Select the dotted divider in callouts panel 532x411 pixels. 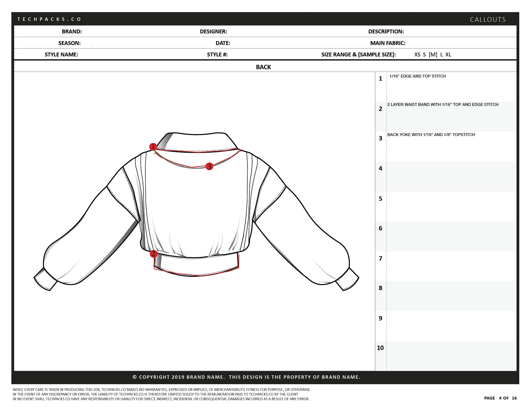pos(387,219)
